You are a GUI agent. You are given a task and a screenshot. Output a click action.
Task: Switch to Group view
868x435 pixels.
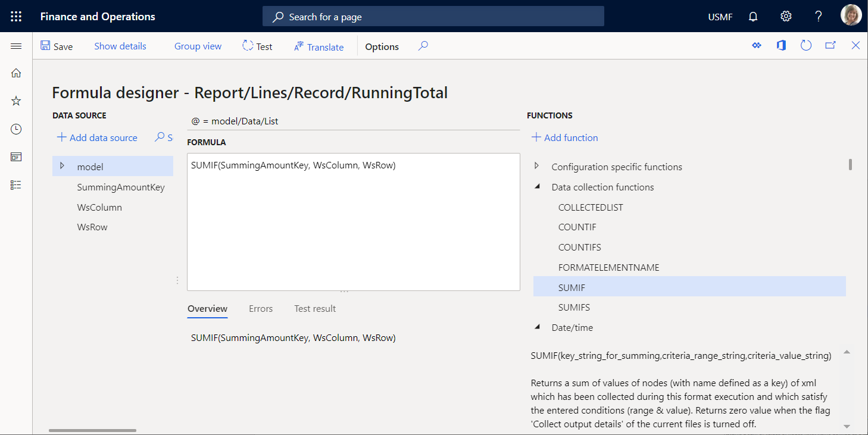pyautogui.click(x=198, y=46)
